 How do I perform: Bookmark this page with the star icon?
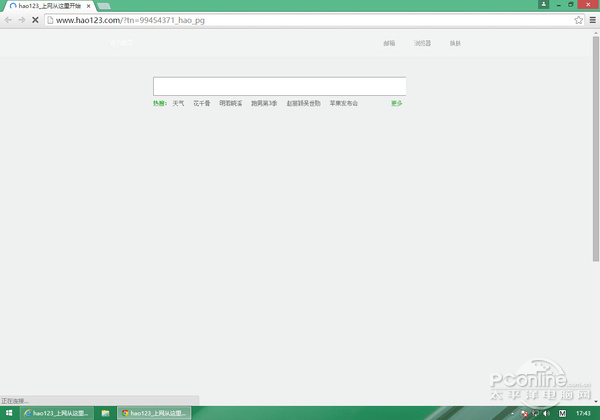point(578,20)
